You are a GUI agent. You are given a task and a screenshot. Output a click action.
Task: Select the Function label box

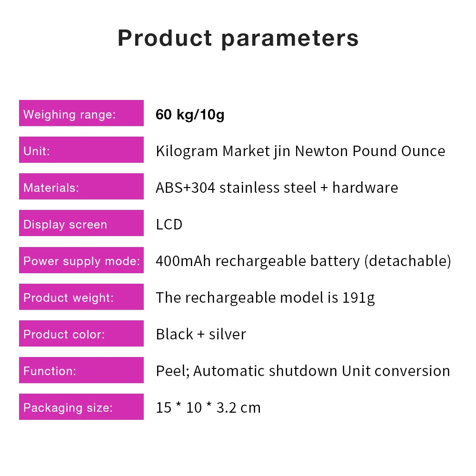[x=81, y=370]
